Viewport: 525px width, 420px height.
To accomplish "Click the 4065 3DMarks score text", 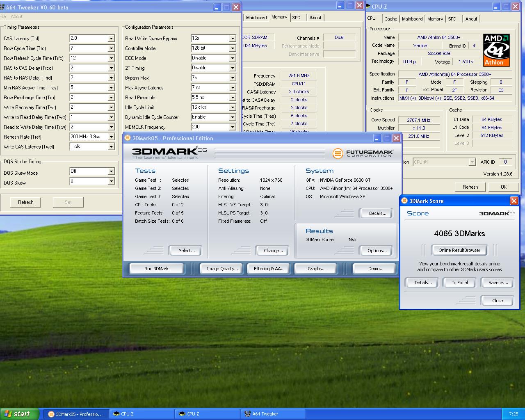I will (459, 233).
